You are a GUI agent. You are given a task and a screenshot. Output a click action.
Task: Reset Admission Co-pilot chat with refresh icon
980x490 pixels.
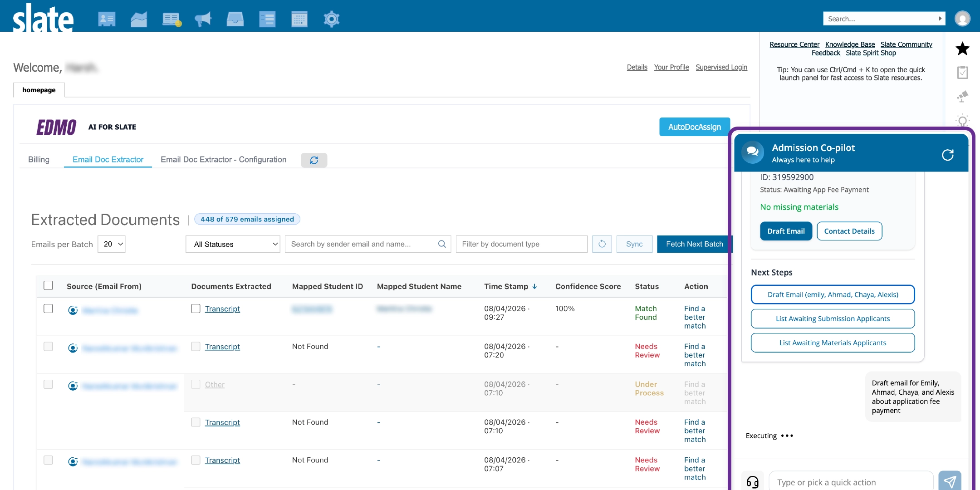(x=948, y=155)
